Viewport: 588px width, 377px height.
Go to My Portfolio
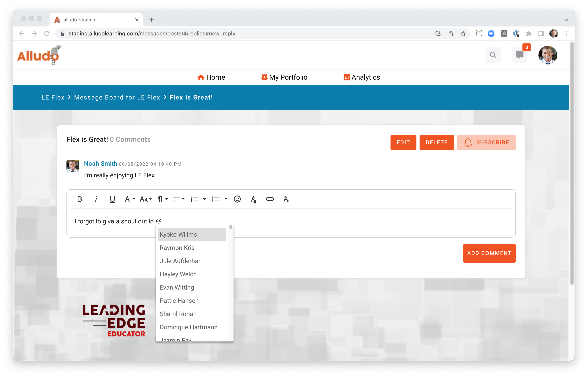coord(284,77)
